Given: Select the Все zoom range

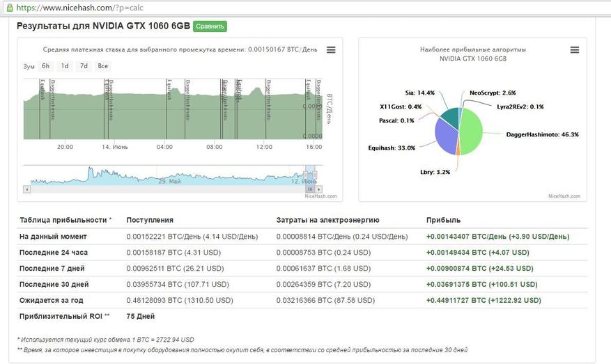Looking at the screenshot, I should 103,66.
